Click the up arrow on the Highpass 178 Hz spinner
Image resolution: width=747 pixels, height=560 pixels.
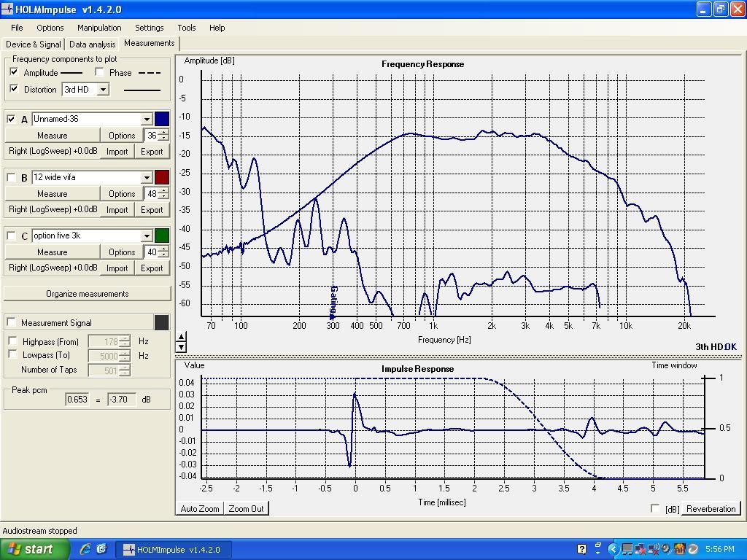[x=125, y=338]
